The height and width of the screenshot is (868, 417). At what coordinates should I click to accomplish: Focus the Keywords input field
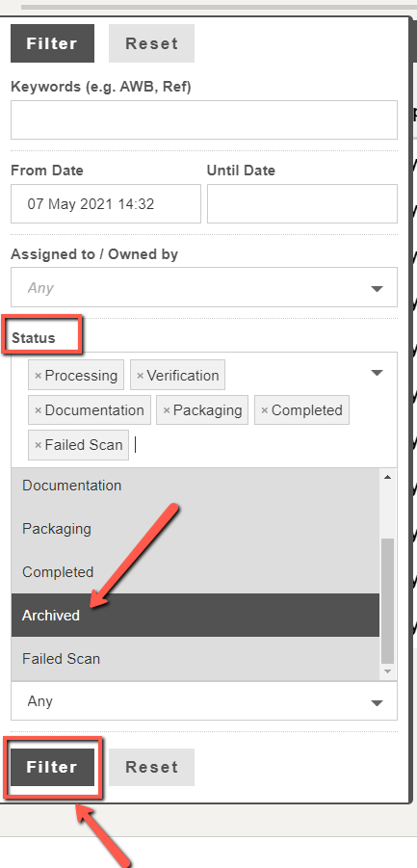(204, 119)
